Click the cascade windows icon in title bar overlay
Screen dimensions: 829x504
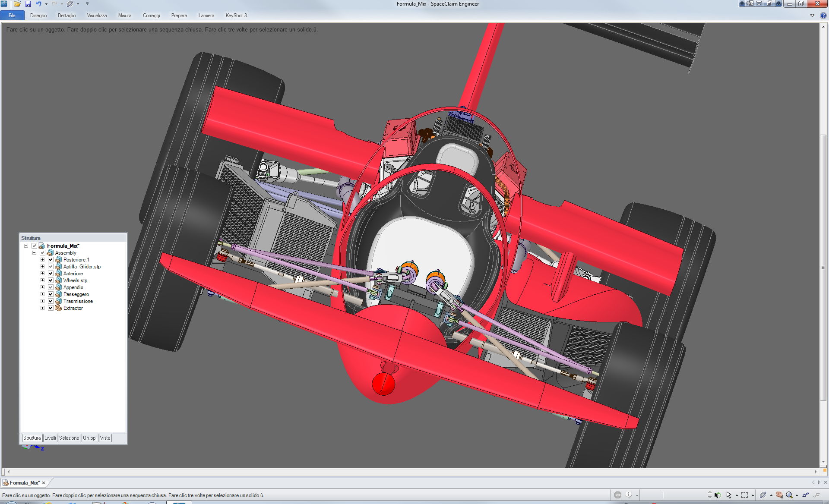coord(769,3)
